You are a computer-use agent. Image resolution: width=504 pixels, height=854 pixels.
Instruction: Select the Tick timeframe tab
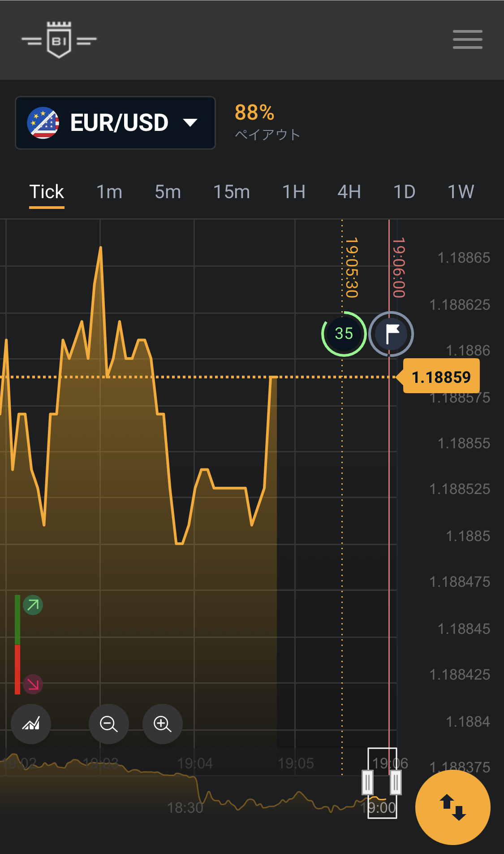[47, 192]
